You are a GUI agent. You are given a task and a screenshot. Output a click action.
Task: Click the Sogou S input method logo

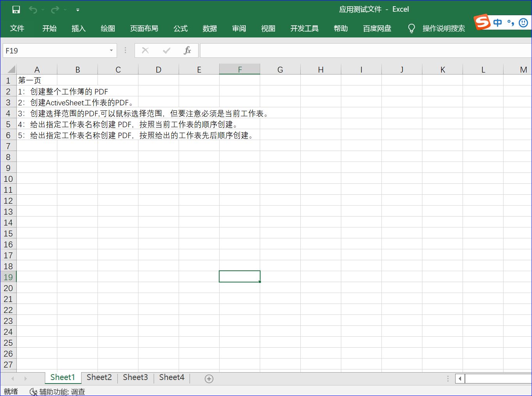coord(482,22)
